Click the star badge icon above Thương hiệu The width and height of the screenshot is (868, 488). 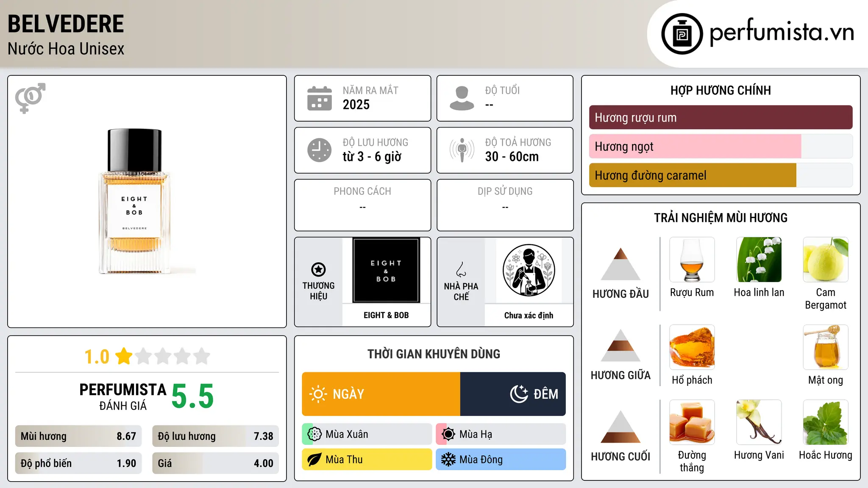pos(318,269)
